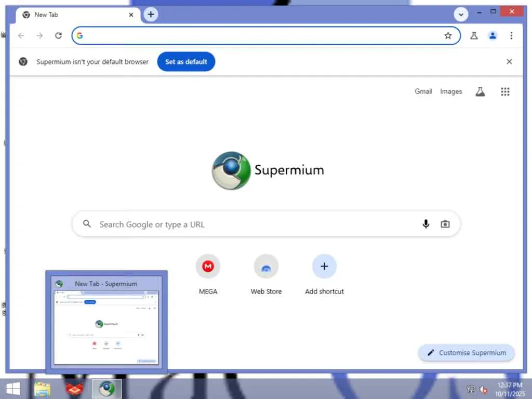Open the Web Store shortcut
Image resolution: width=532 pixels, height=399 pixels.
[x=267, y=274]
